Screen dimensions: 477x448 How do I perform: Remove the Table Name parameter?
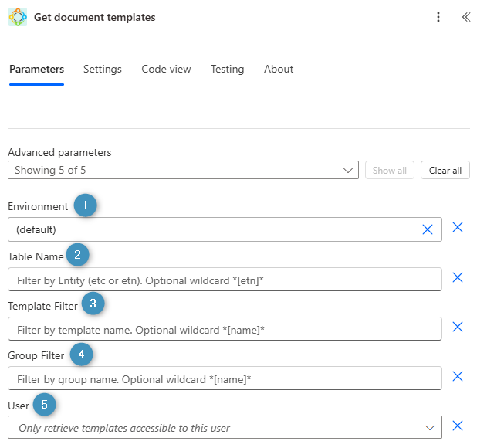pos(458,278)
